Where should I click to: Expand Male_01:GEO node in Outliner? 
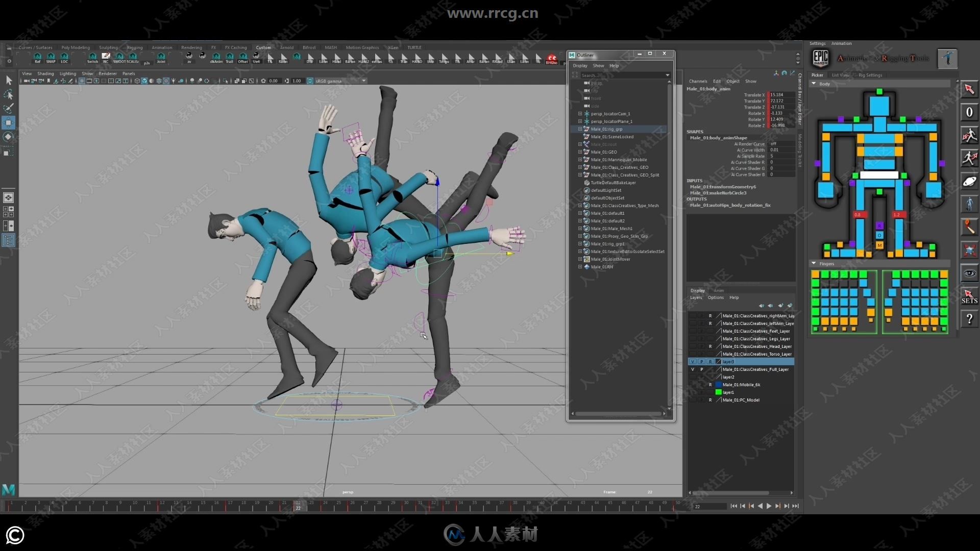[x=580, y=152]
